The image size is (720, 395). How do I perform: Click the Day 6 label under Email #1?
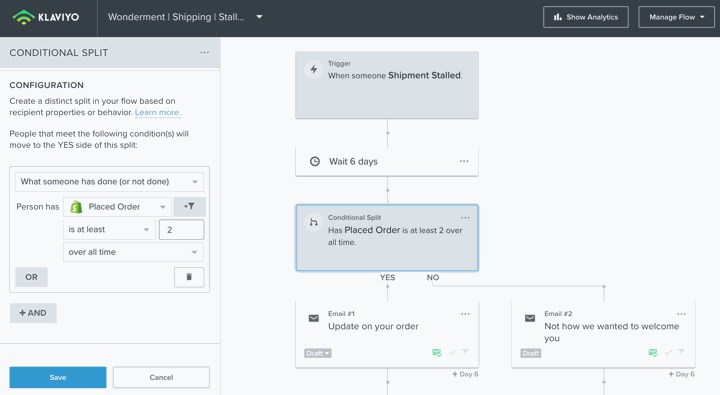[x=465, y=374]
